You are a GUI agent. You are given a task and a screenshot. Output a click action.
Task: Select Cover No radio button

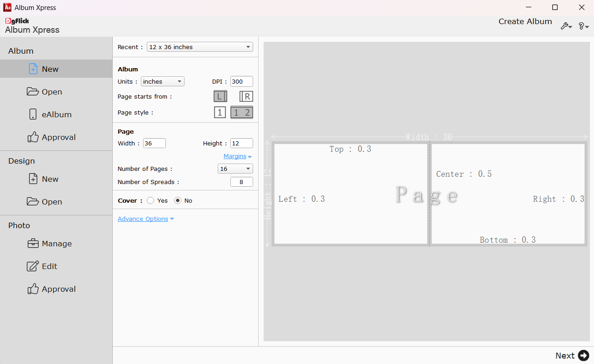(178, 200)
